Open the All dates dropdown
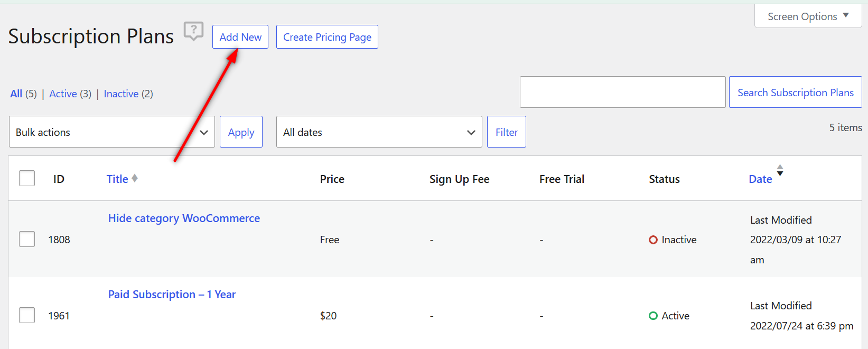This screenshot has height=349, width=868. [x=378, y=132]
